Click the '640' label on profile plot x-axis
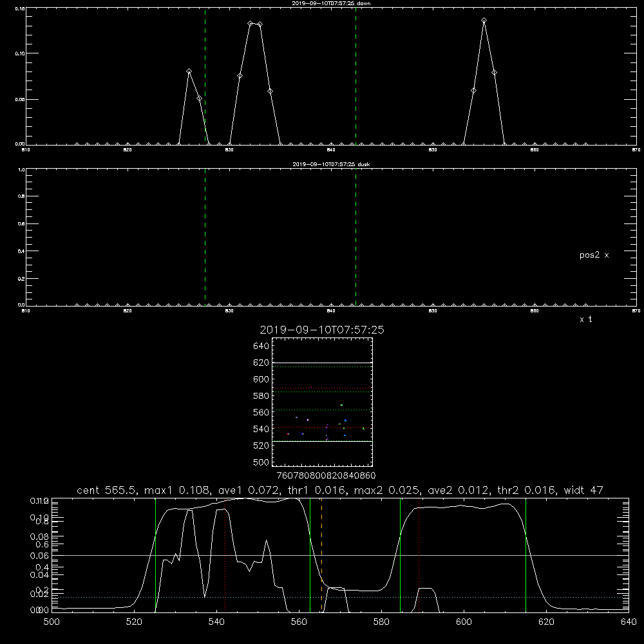Viewport: 644px width, 644px height. [x=629, y=622]
